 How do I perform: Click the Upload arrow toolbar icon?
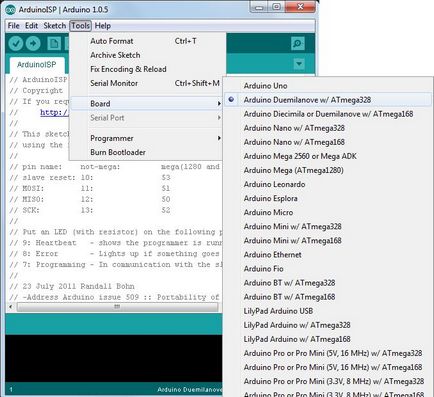[x=33, y=43]
